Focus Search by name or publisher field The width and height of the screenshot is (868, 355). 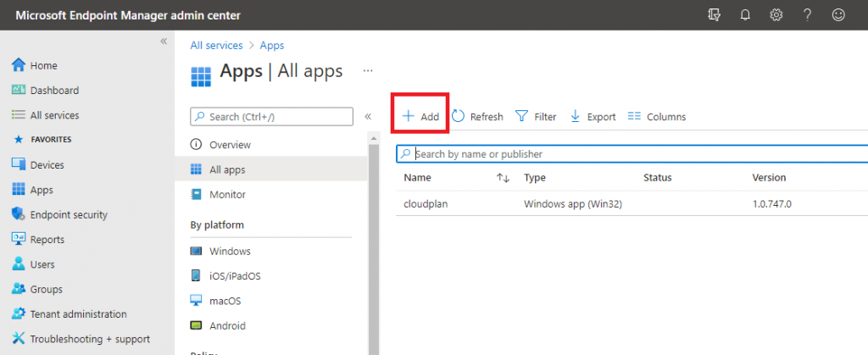(x=632, y=154)
